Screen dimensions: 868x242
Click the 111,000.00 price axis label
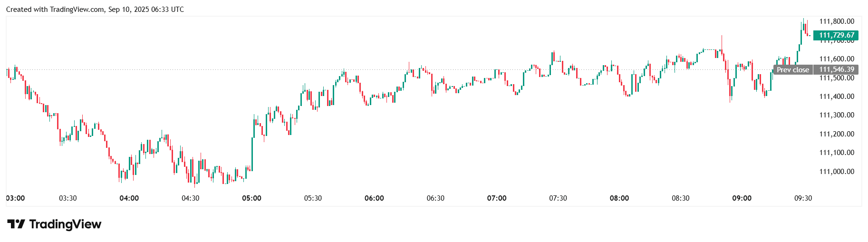[837, 172]
